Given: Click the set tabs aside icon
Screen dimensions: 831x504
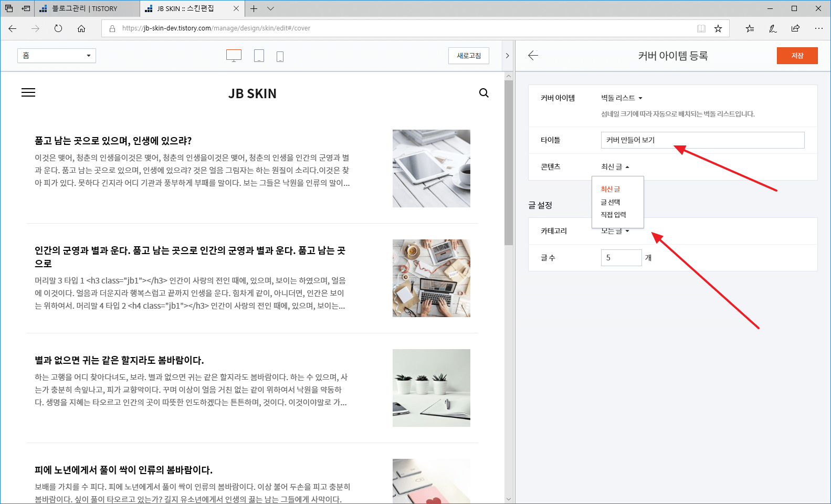Looking at the screenshot, I should coord(25,8).
